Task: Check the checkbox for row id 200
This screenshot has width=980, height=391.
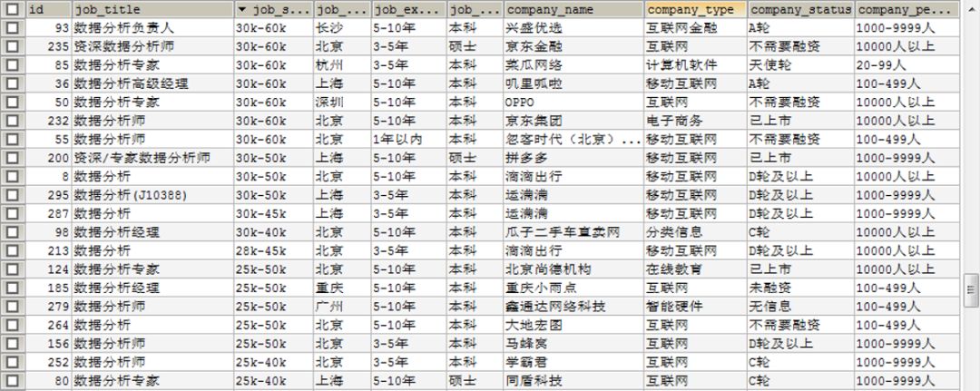Action: click(13, 158)
